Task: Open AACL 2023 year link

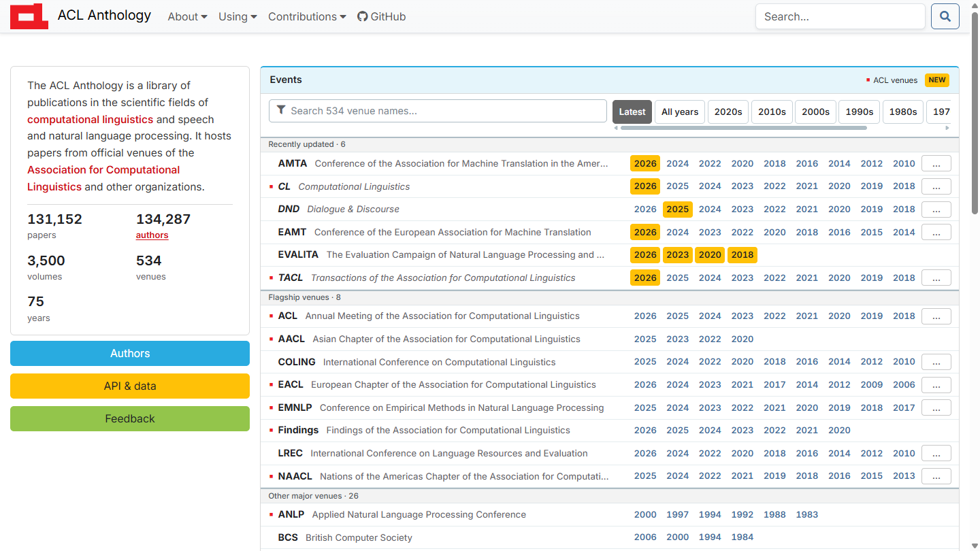Action: pyautogui.click(x=677, y=339)
